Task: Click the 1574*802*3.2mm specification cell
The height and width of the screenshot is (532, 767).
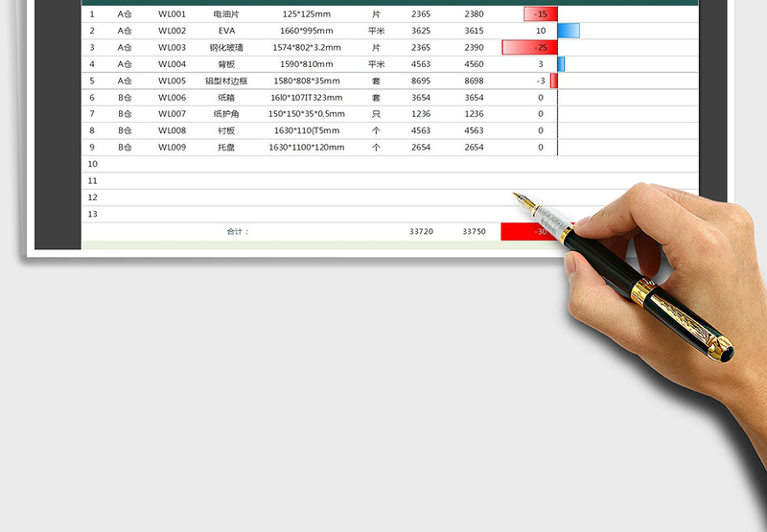Action: [x=306, y=47]
